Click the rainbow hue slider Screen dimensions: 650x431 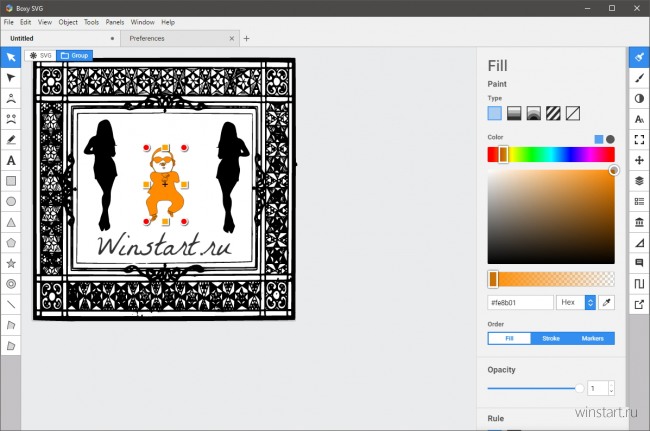pyautogui.click(x=551, y=154)
